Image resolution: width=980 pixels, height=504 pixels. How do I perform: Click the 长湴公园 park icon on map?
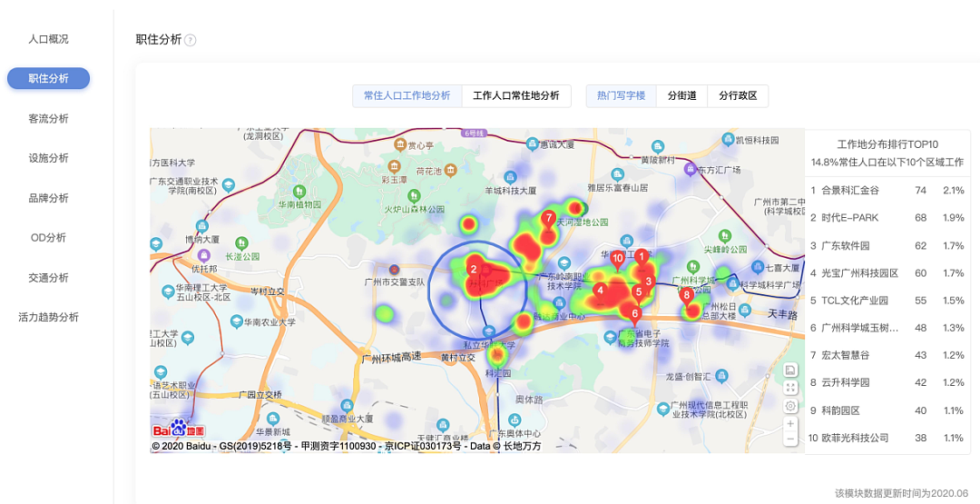point(242,243)
